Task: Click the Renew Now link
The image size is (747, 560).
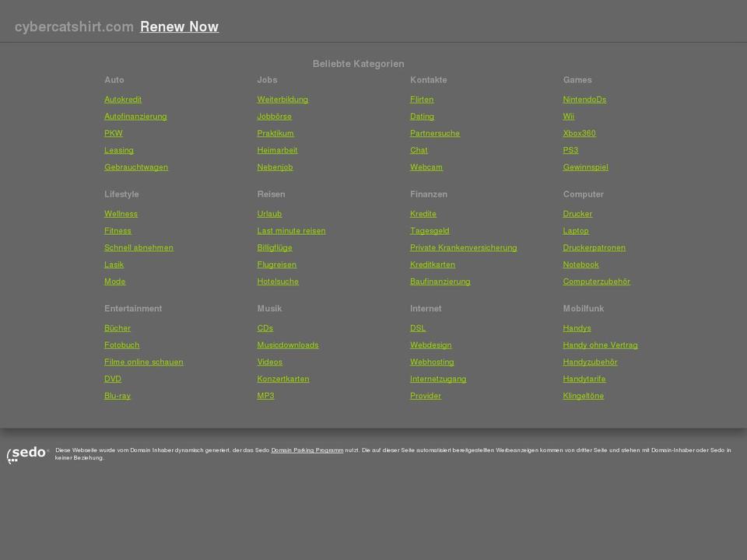Action: (179, 26)
